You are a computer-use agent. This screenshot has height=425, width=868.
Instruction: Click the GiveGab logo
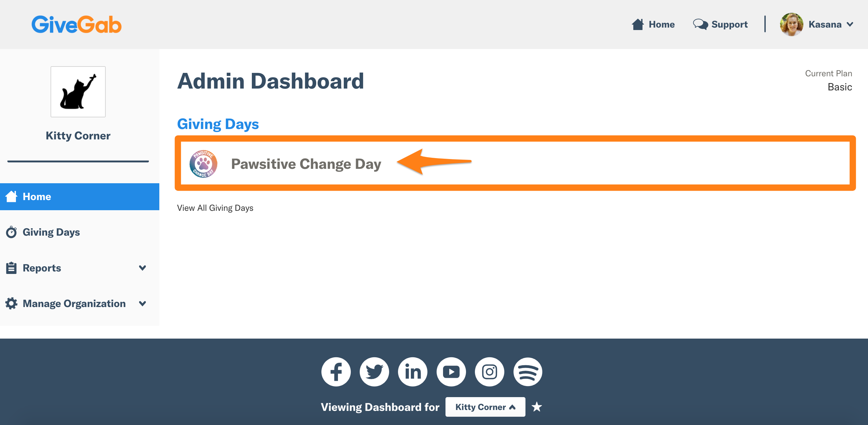coord(77,24)
